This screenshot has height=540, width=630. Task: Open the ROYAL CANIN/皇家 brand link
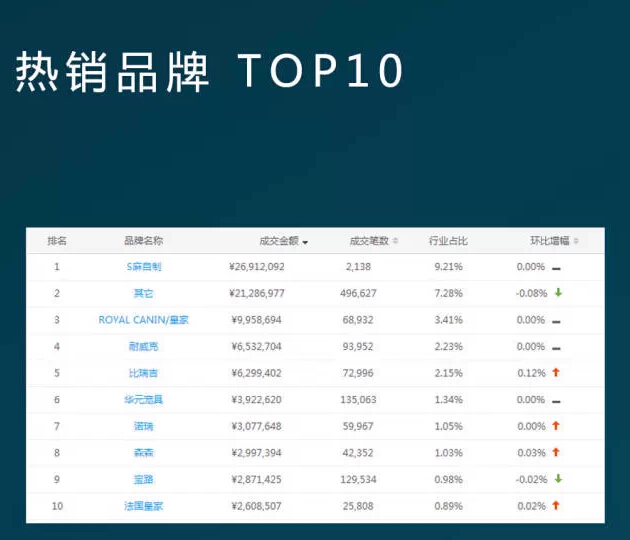pyautogui.click(x=143, y=320)
